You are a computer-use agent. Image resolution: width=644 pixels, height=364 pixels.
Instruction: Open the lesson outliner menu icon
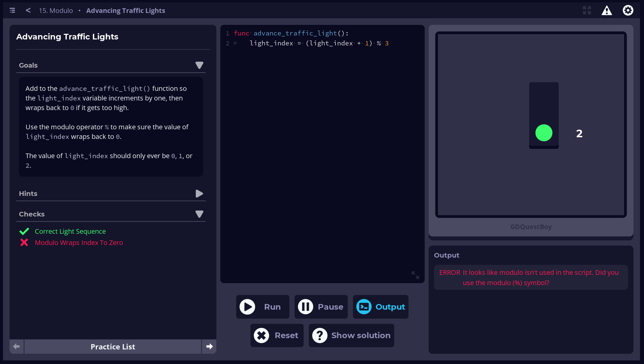point(12,11)
